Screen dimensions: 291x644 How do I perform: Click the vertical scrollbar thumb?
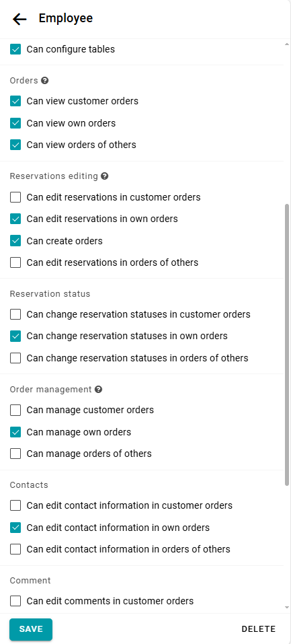click(287, 344)
